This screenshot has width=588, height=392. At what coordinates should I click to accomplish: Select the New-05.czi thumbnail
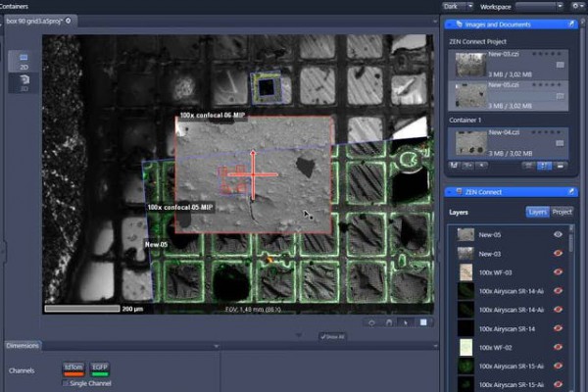click(470, 96)
